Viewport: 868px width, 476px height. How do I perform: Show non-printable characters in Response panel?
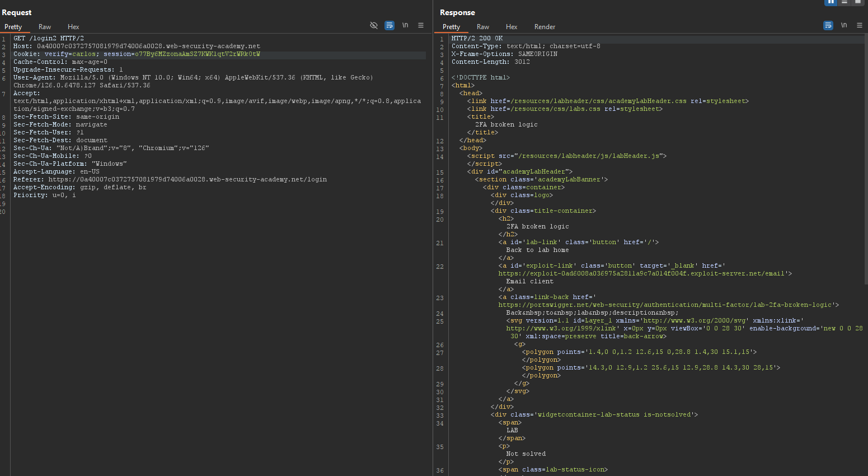click(x=844, y=25)
